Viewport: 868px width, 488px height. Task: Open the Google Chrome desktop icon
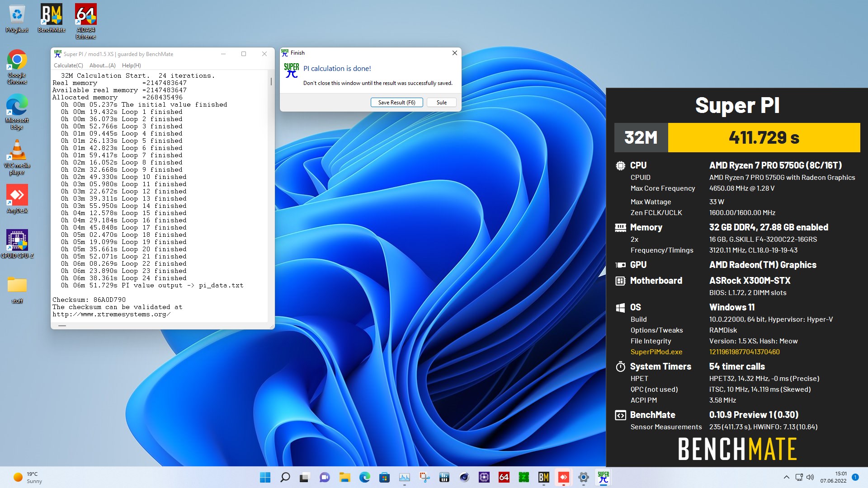(17, 67)
